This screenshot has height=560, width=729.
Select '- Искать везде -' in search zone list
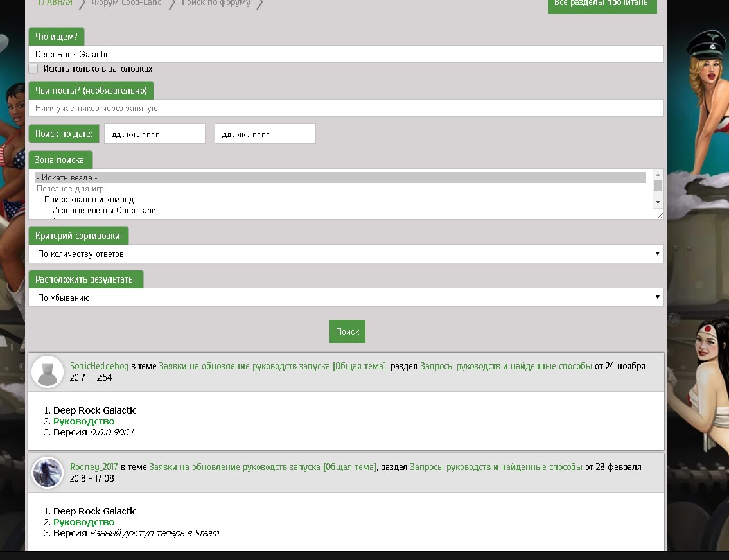tap(341, 177)
